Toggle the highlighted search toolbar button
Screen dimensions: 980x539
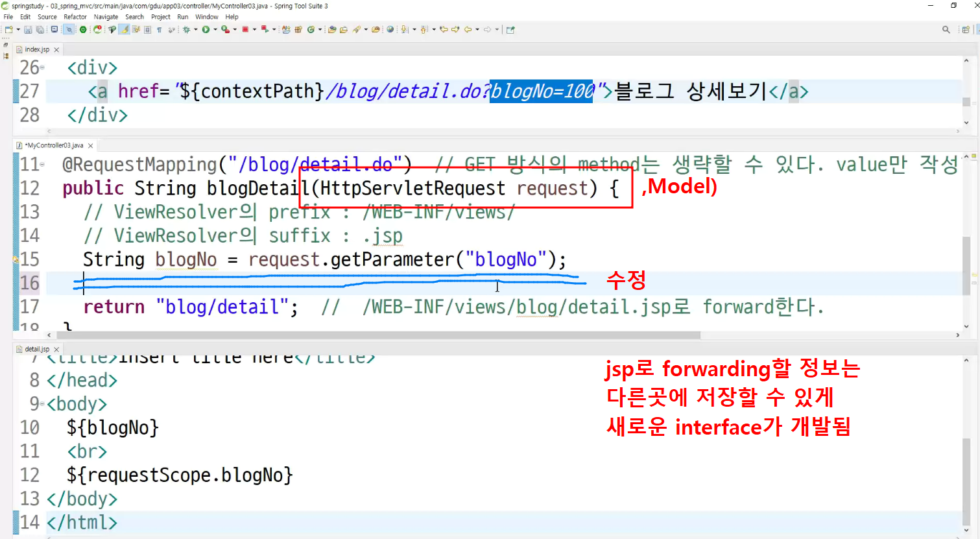(x=69, y=29)
